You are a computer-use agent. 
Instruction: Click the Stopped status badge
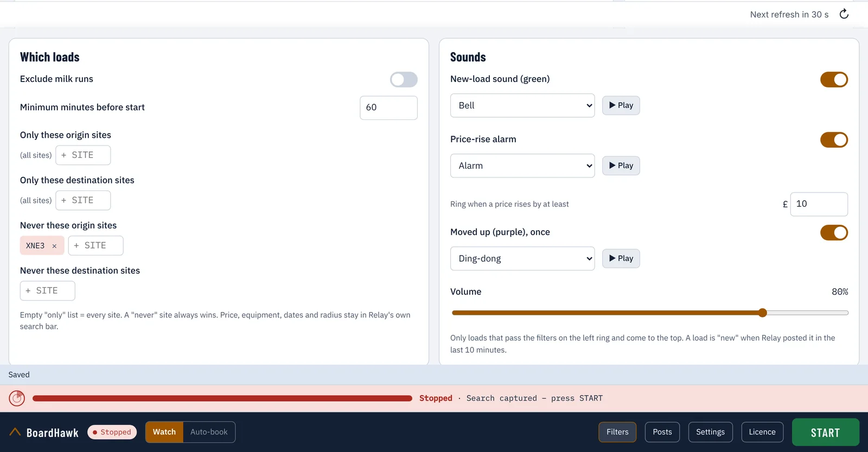[112, 432]
